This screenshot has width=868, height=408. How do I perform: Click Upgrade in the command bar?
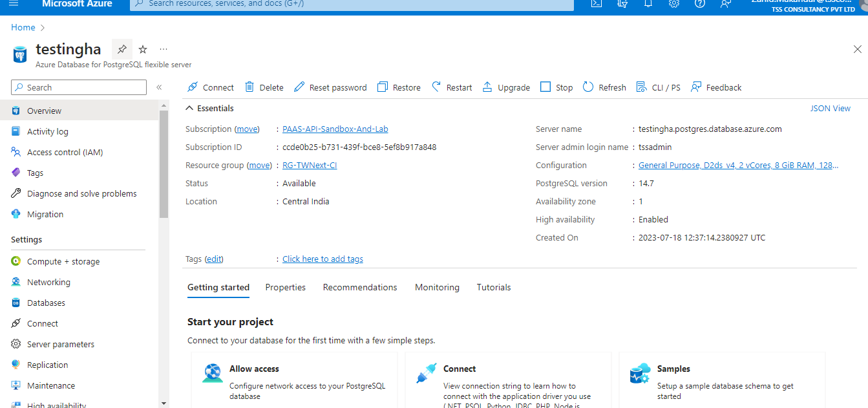(506, 87)
